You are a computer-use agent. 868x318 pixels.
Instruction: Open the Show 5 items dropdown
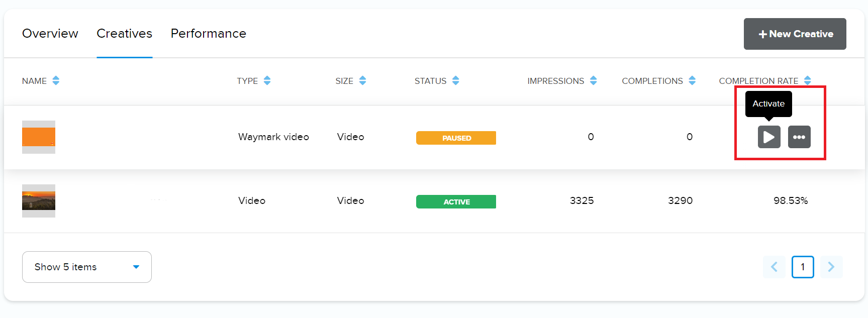tap(87, 267)
